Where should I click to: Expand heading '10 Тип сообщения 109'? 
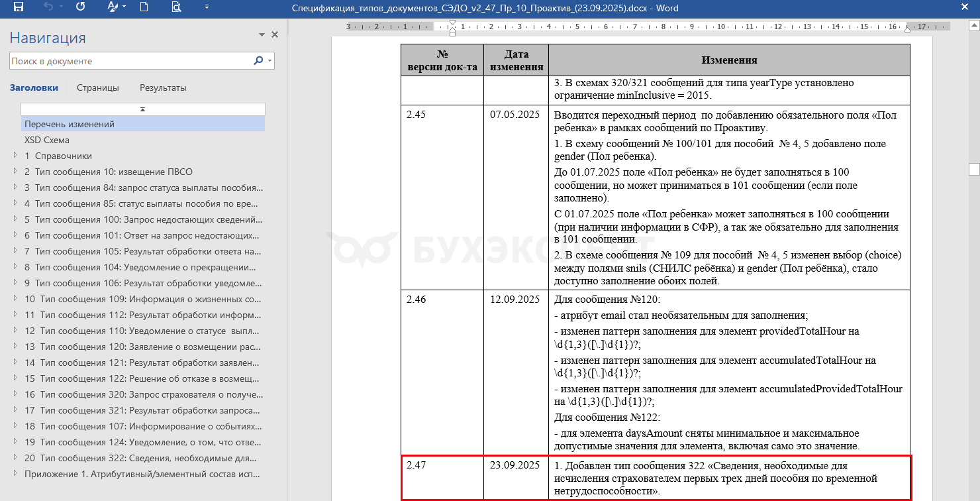[15, 299]
